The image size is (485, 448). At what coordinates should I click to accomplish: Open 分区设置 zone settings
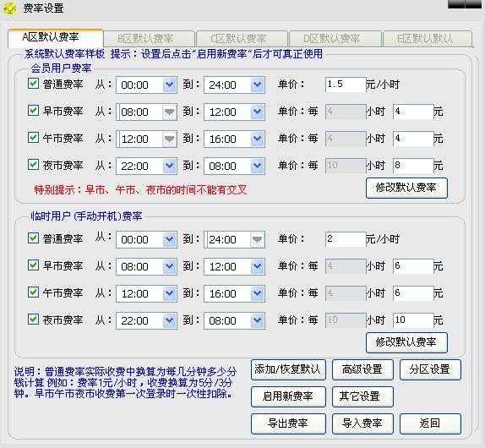coord(430,369)
